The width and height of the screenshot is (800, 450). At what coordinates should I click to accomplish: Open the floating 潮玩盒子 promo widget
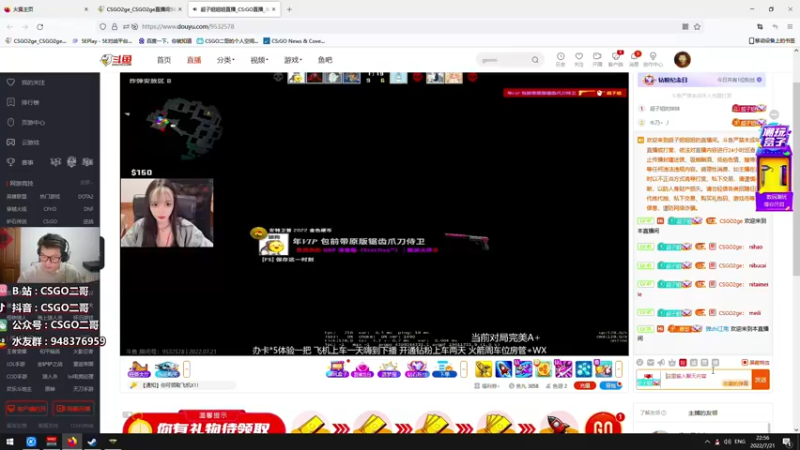click(774, 168)
